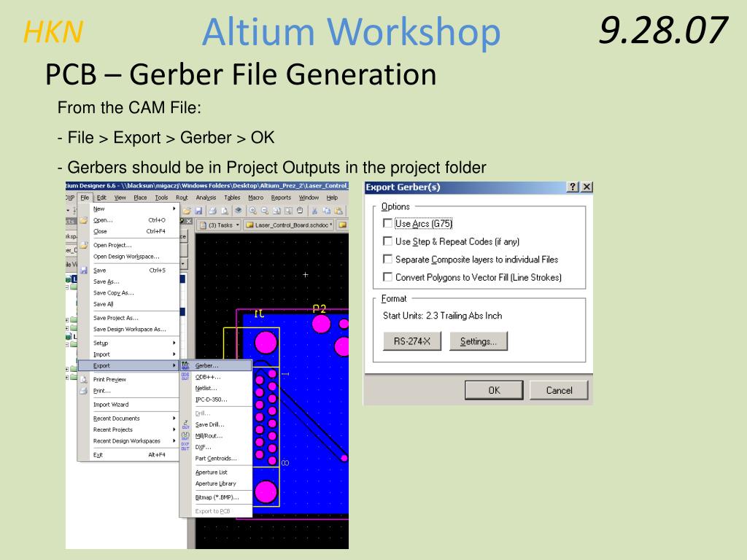Click the folder icon beside Open Project
This screenshot has height=560, width=747.
pos(83,245)
